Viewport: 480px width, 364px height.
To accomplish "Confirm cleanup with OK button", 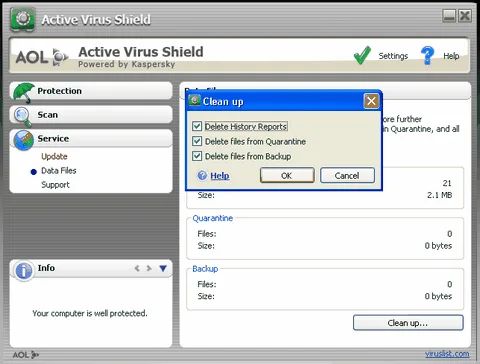I will 287,175.
